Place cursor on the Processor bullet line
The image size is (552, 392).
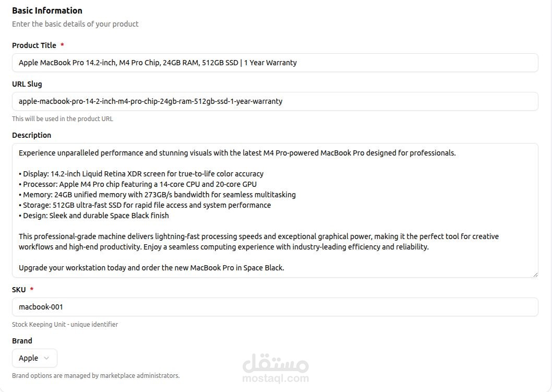coord(138,184)
